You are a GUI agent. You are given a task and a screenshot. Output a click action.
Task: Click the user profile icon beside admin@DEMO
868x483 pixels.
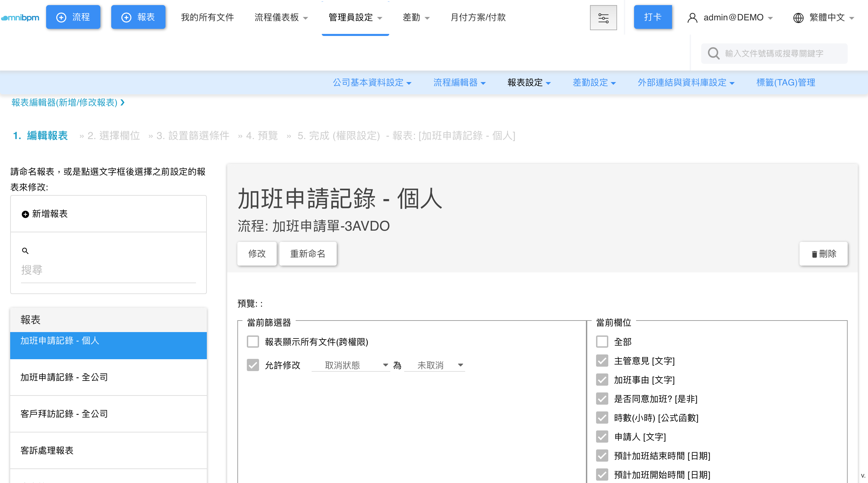[692, 18]
